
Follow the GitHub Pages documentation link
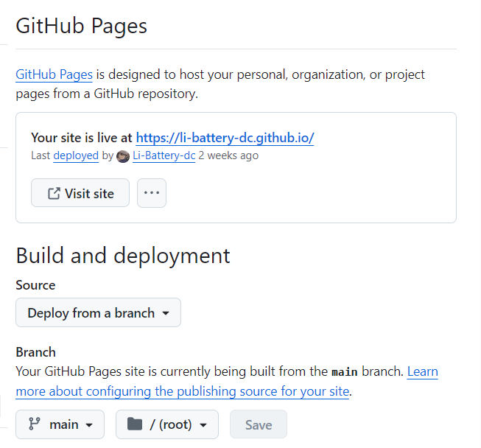click(x=54, y=74)
